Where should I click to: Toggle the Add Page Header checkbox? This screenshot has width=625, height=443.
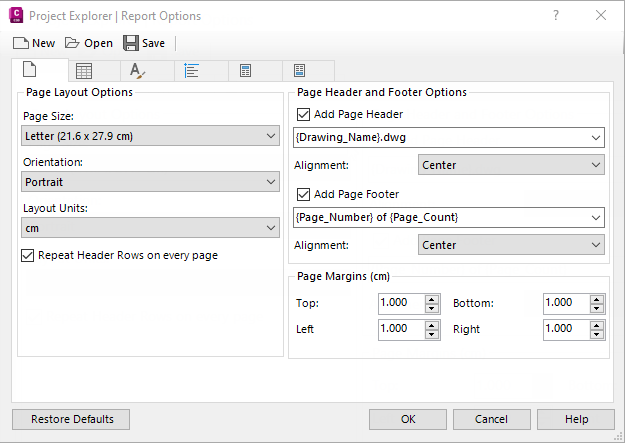coord(304,115)
